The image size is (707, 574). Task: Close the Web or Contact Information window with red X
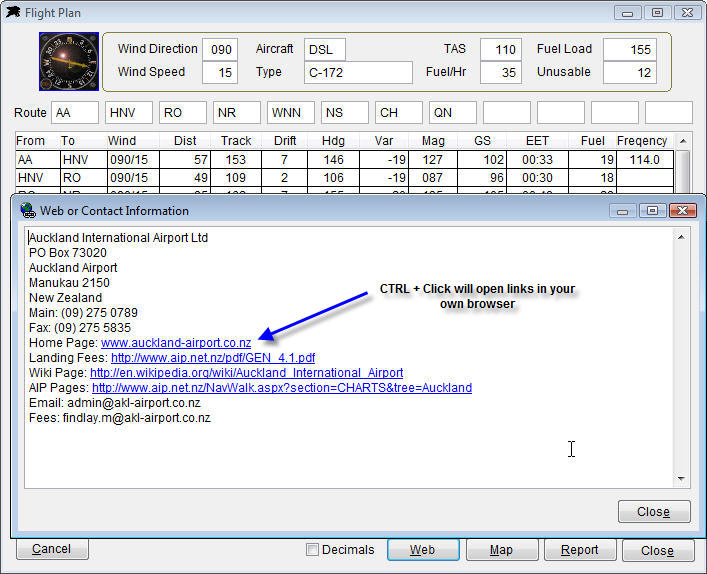point(682,211)
